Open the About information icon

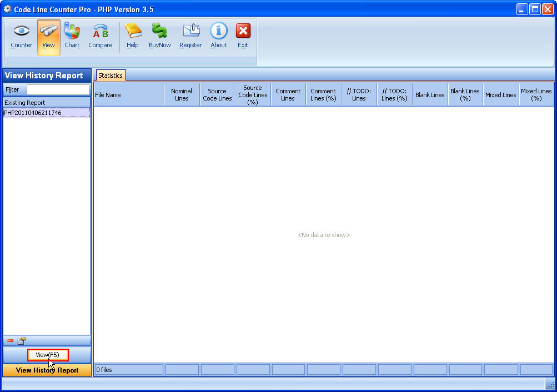coord(218,36)
